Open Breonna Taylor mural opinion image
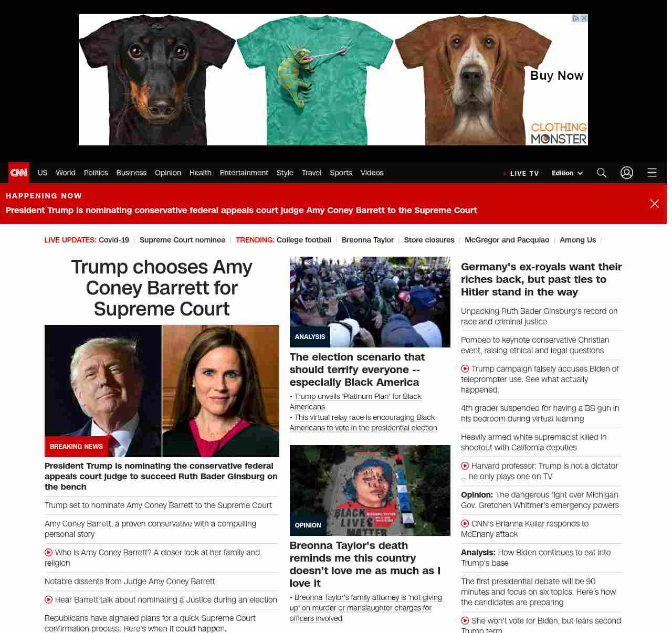 [370, 490]
